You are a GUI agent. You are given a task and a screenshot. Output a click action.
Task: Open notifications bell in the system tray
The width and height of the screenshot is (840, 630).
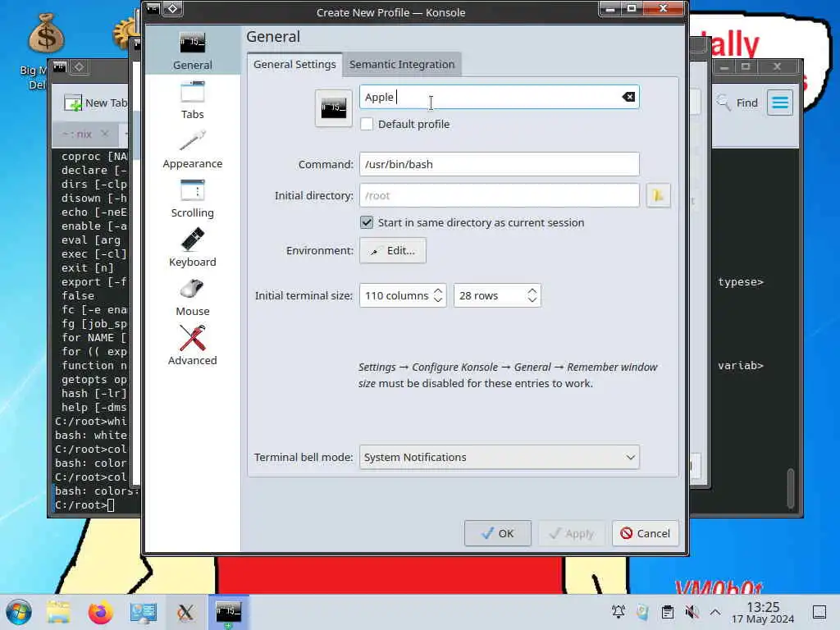[619, 611]
